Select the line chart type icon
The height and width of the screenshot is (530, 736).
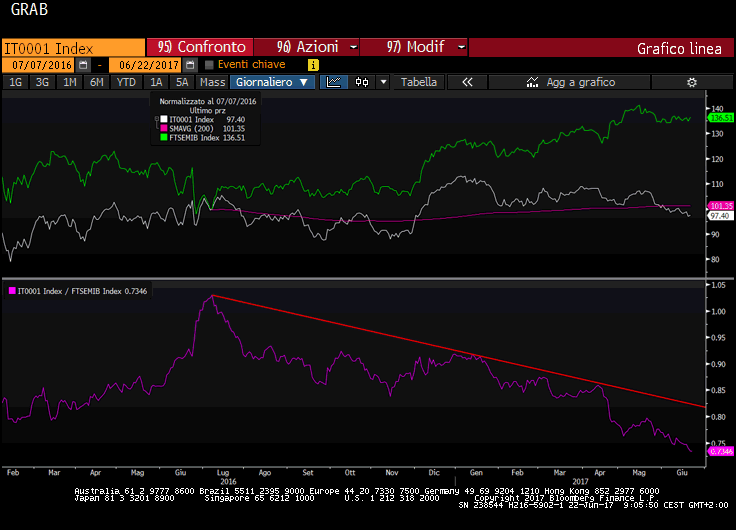[334, 82]
